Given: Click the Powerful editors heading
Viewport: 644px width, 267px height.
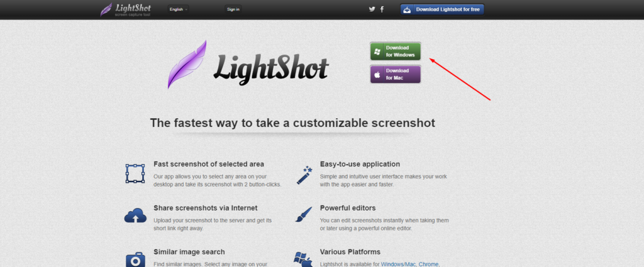Looking at the screenshot, I should pos(347,208).
